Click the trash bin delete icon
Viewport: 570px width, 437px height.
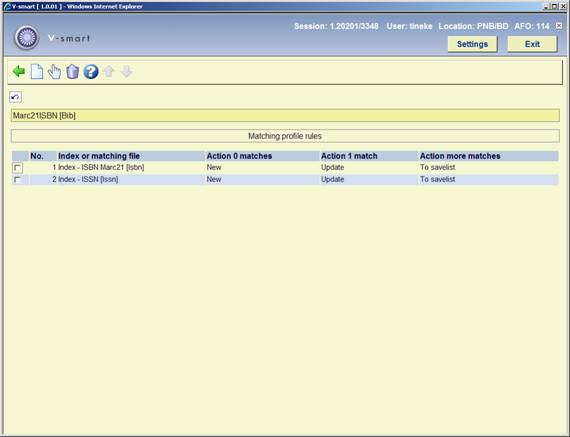(73, 72)
